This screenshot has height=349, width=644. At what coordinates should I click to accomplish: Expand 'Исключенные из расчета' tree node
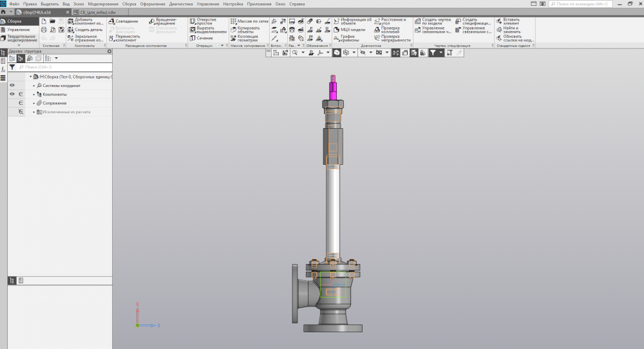tap(34, 112)
